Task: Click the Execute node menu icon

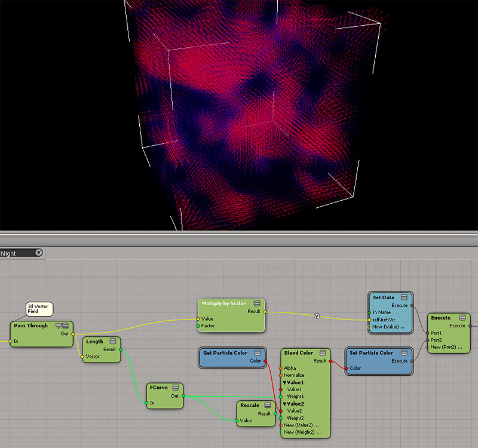Action: [459, 318]
